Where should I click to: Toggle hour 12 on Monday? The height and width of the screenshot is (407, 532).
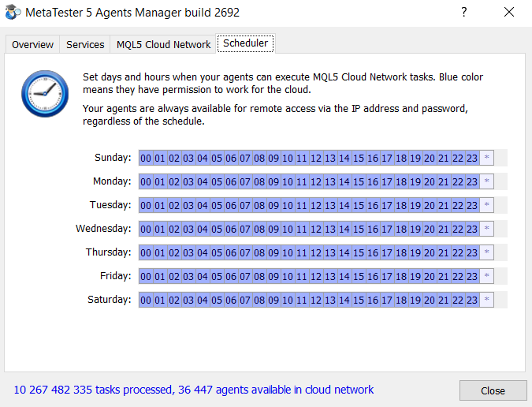[316, 181]
